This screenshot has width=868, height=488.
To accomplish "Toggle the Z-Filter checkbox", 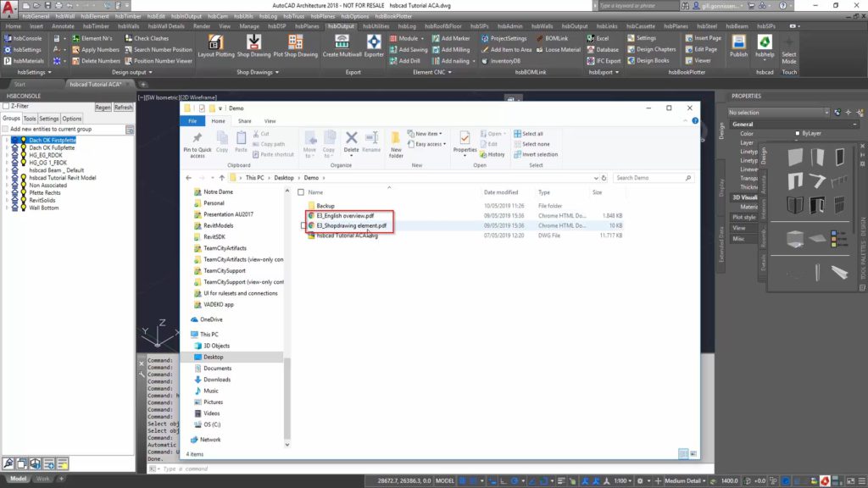I will 6,106.
